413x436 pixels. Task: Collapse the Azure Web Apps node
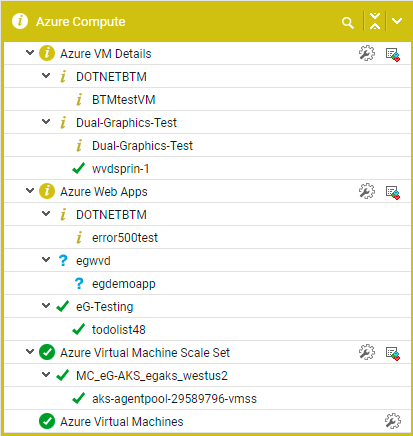(x=30, y=191)
